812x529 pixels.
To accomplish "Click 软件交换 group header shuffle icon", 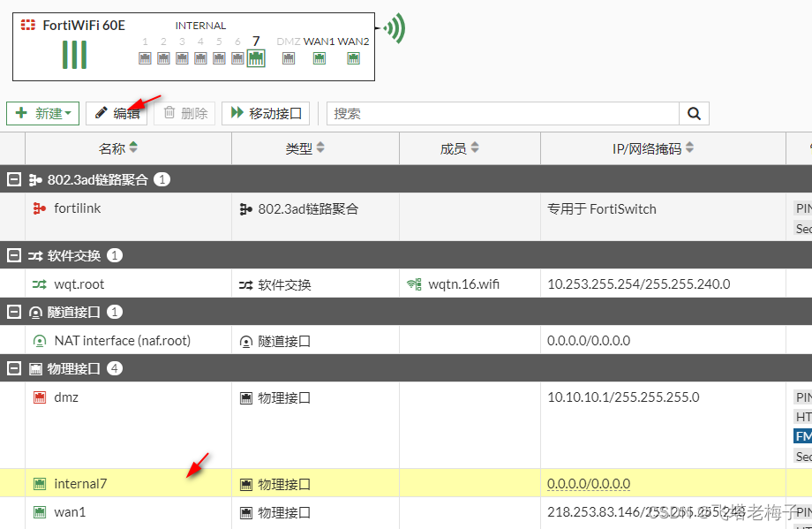I will (x=35, y=255).
